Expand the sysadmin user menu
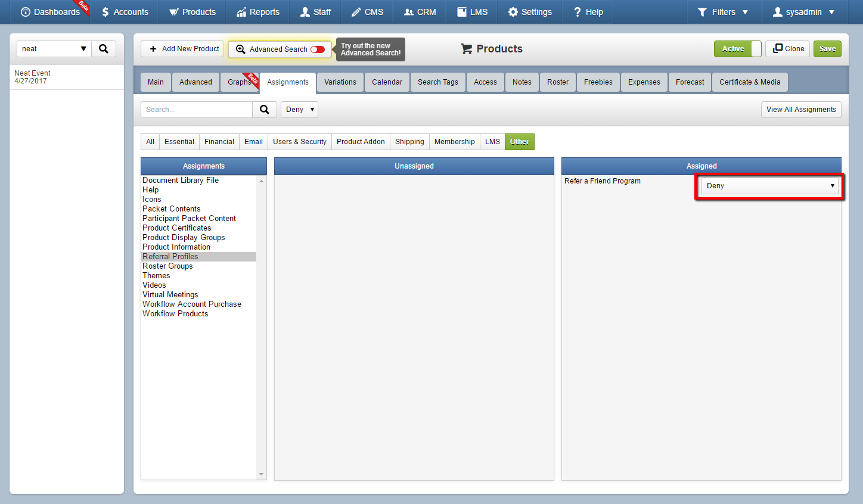 click(803, 12)
